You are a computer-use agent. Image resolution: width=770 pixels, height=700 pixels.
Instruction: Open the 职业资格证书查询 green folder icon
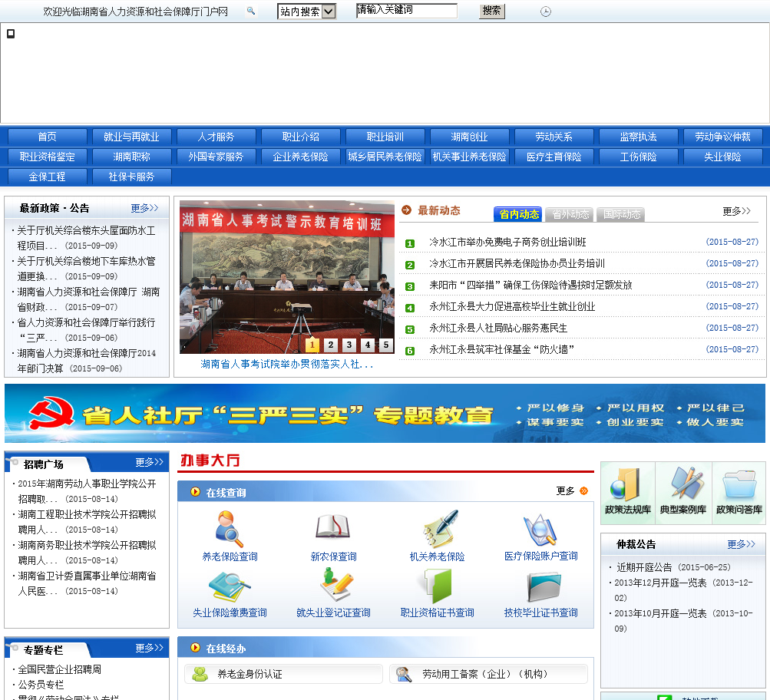pyautogui.click(x=438, y=586)
